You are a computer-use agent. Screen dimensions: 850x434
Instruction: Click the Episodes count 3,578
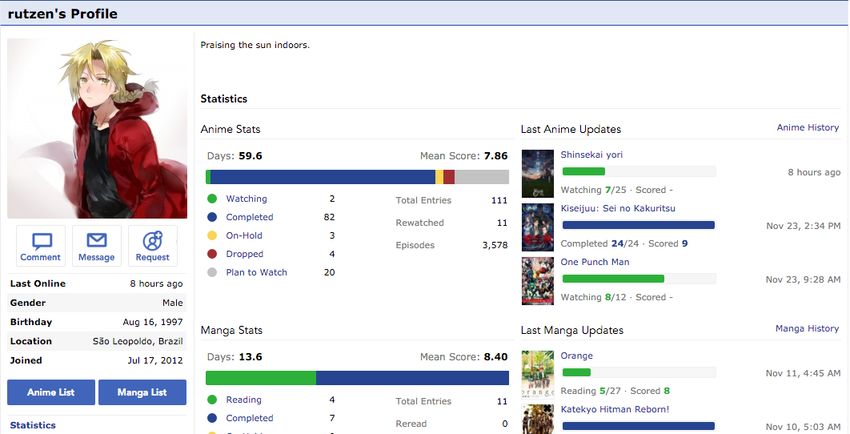click(495, 245)
